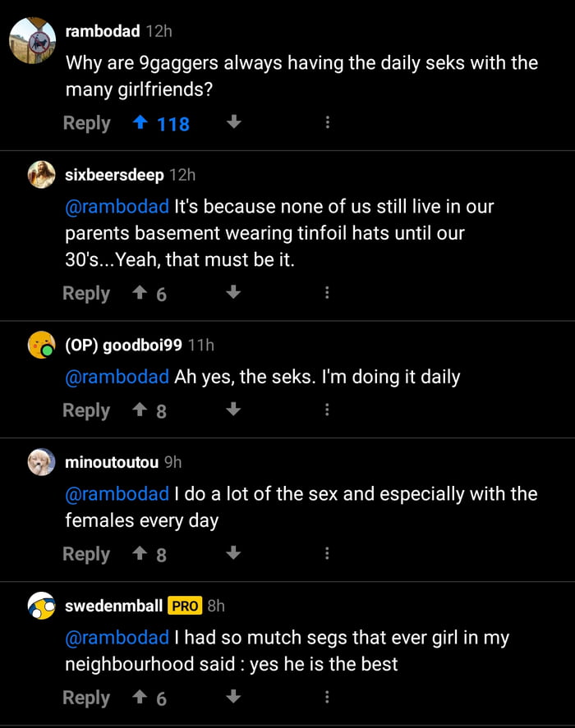The height and width of the screenshot is (728, 575).
Task: Open minoutoutou's username profile
Action: (x=111, y=461)
